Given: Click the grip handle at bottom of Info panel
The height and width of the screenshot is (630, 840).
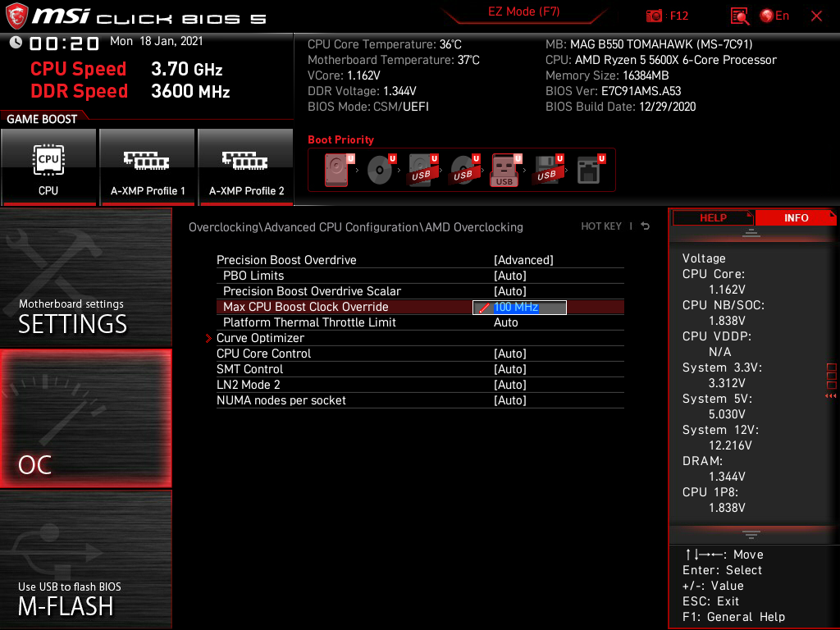Looking at the screenshot, I should pos(751,535).
